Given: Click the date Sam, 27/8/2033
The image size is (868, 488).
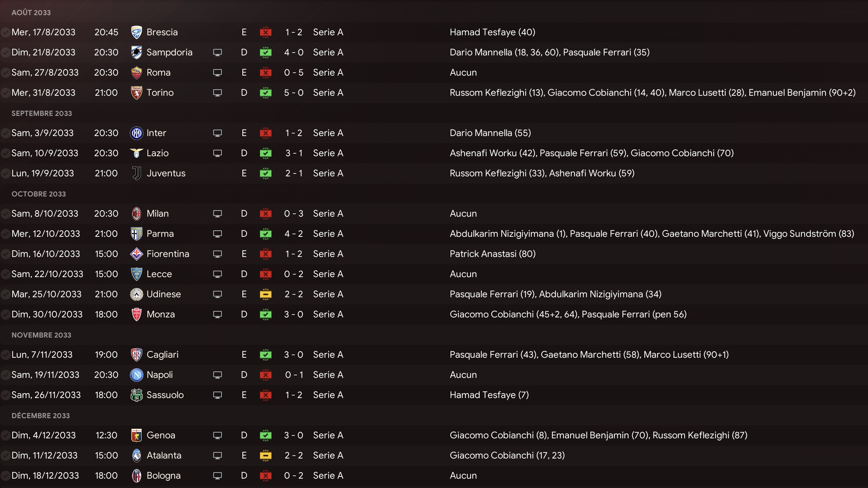Looking at the screenshot, I should pyautogui.click(x=45, y=73).
